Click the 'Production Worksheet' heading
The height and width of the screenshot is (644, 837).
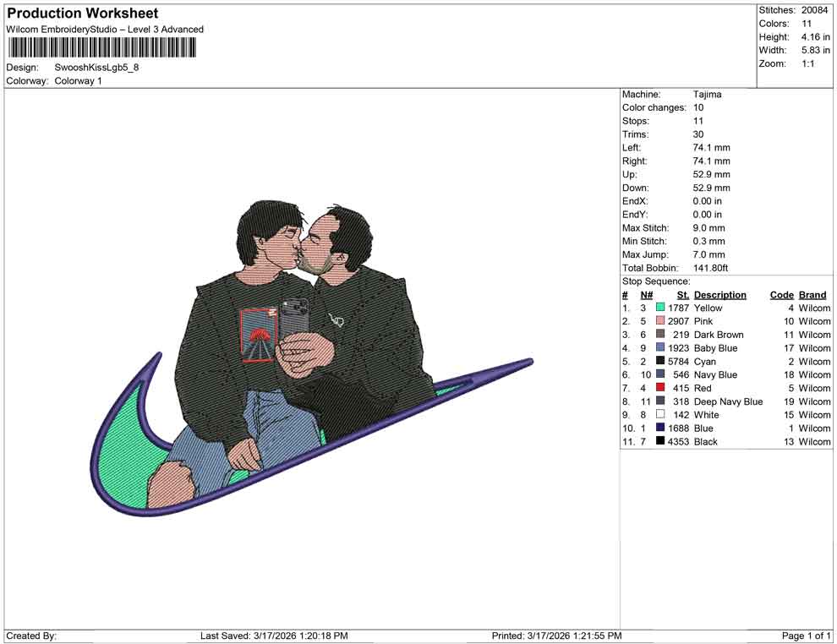83,14
